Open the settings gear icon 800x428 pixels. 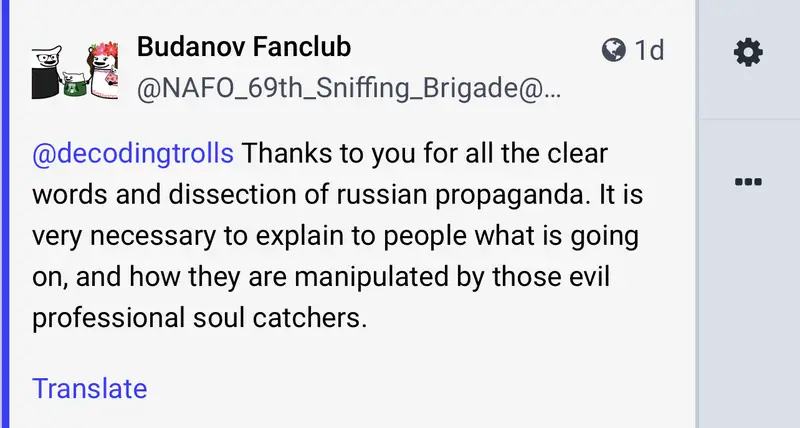[x=748, y=52]
